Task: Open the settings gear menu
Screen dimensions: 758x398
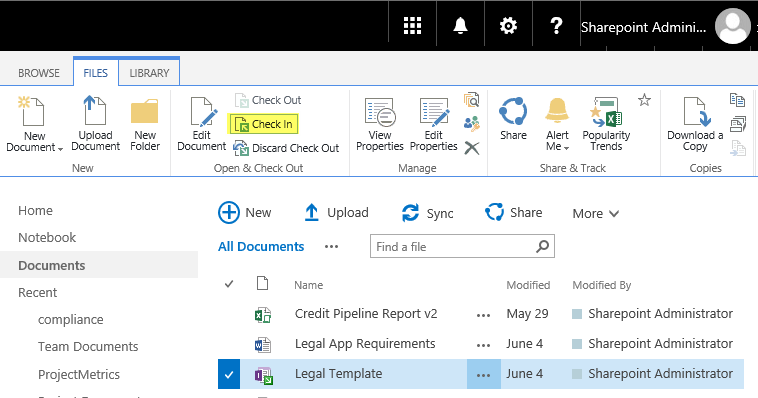Action: (508, 26)
